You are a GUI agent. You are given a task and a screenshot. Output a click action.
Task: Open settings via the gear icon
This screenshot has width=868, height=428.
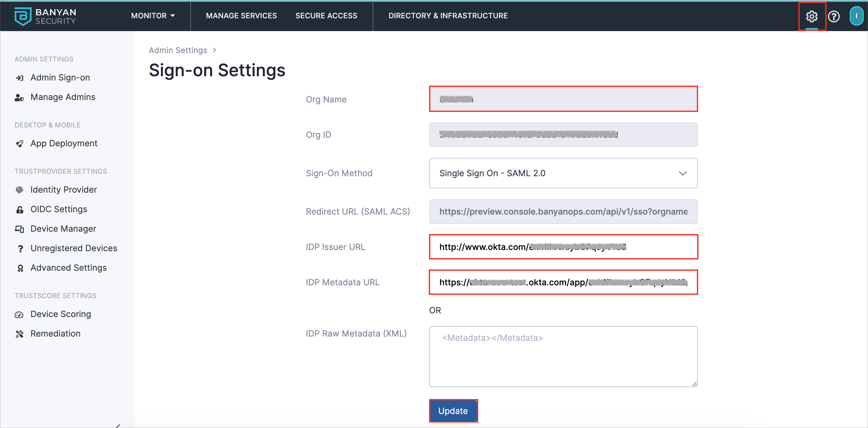point(811,16)
